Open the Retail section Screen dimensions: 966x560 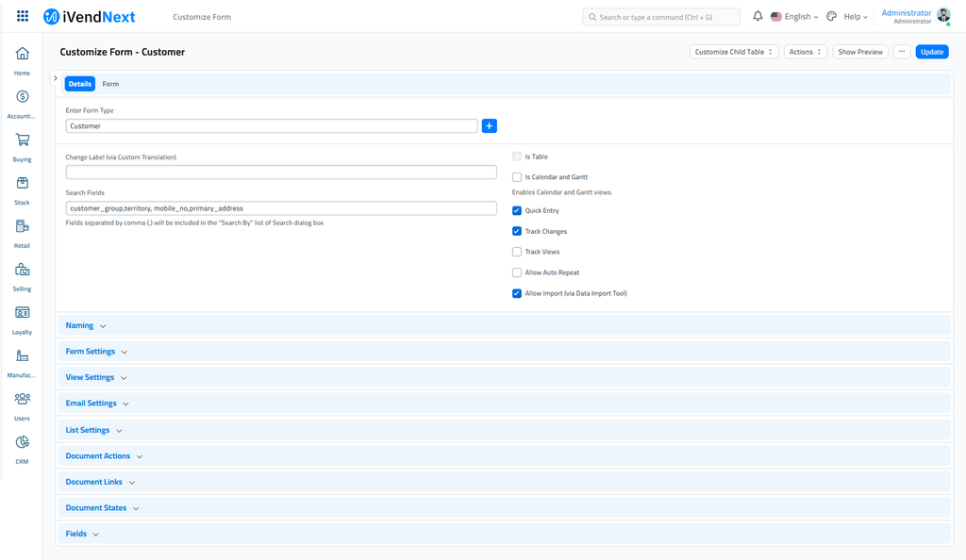coord(21,226)
